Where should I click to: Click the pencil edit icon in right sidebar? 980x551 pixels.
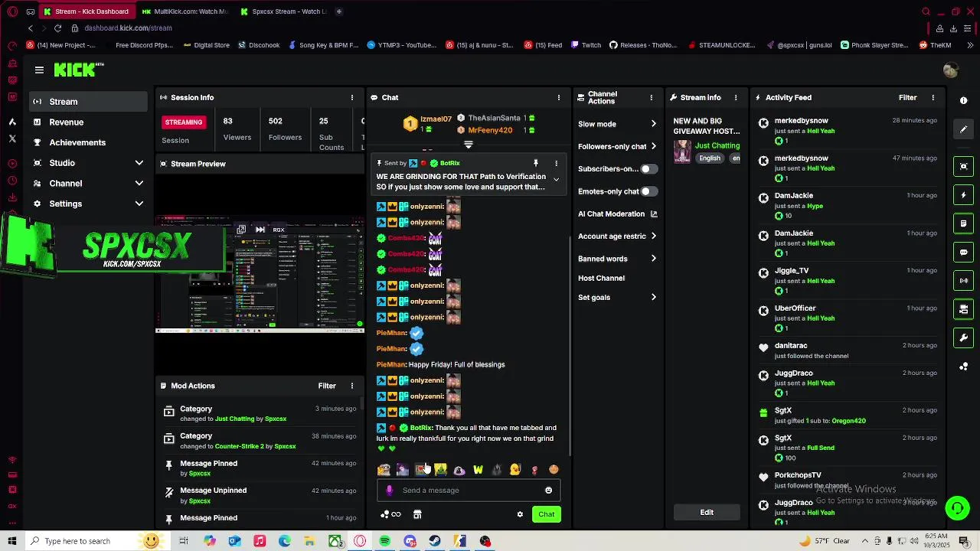(963, 129)
